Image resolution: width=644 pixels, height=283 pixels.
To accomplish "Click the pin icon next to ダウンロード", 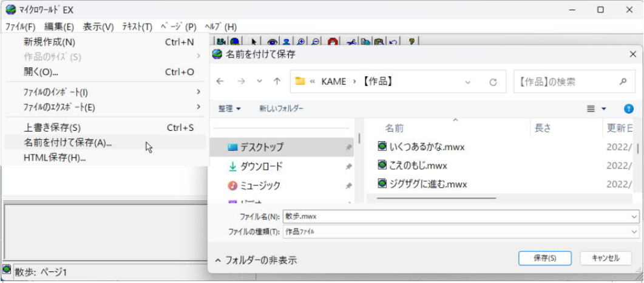I will tap(348, 167).
